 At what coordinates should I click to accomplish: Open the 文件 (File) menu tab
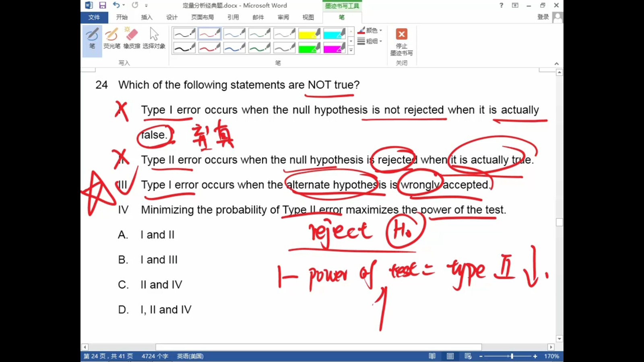click(x=94, y=17)
